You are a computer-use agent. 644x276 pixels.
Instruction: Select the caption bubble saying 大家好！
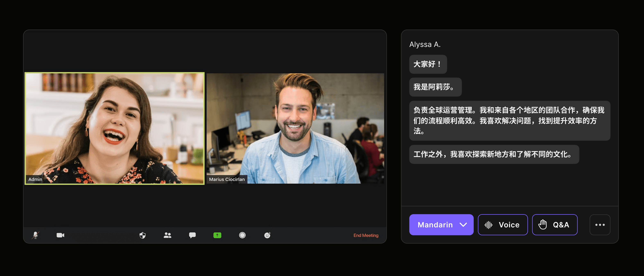click(428, 64)
